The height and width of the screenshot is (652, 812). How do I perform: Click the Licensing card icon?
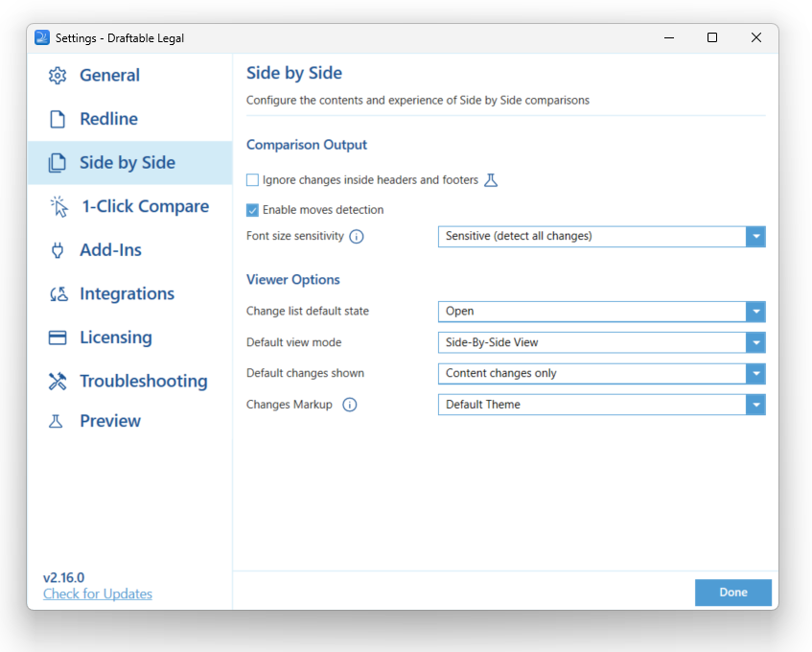pos(58,338)
